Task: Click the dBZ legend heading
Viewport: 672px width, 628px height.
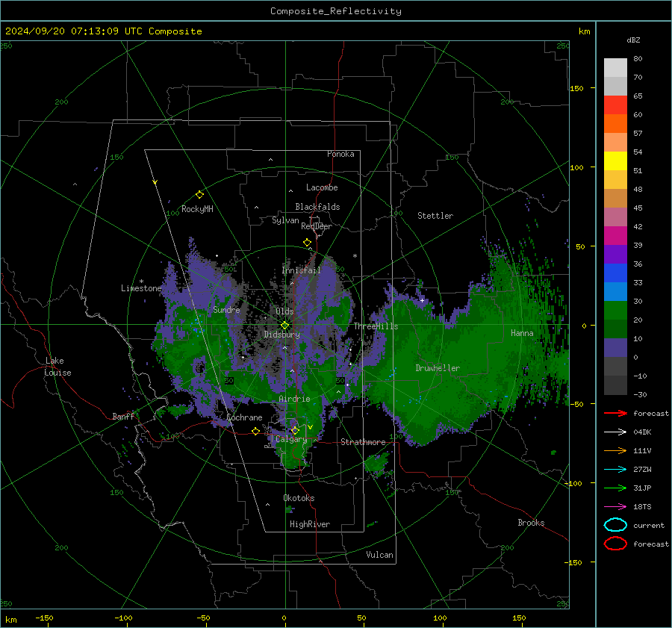Action: click(x=633, y=40)
